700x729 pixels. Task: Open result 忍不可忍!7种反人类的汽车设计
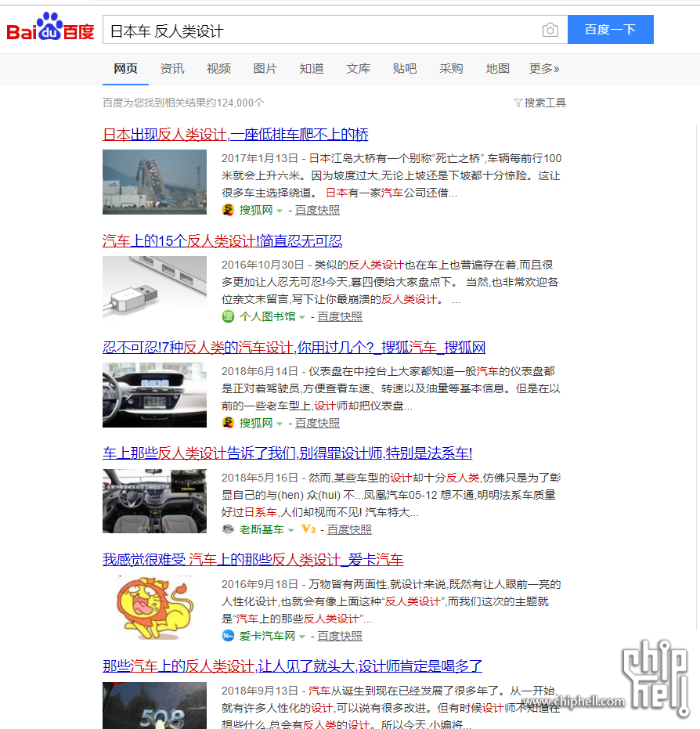pyautogui.click(x=294, y=348)
